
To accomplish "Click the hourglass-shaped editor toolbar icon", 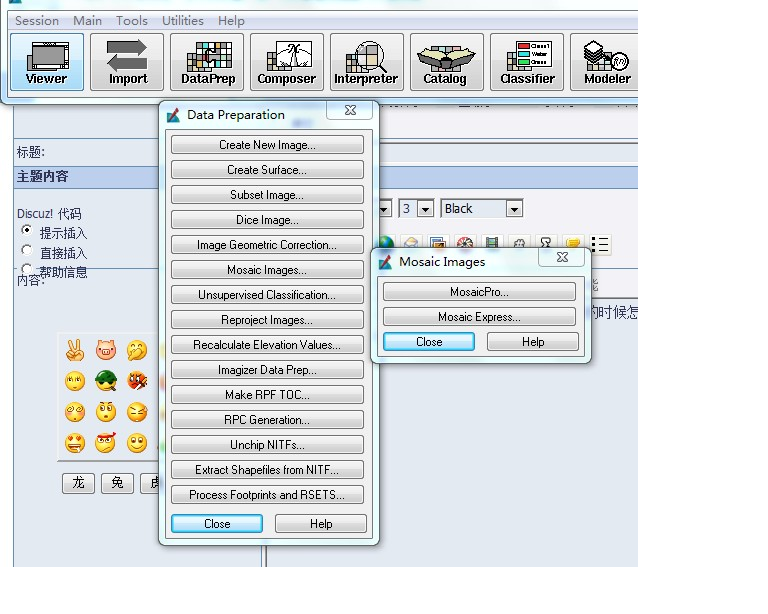I will [546, 243].
